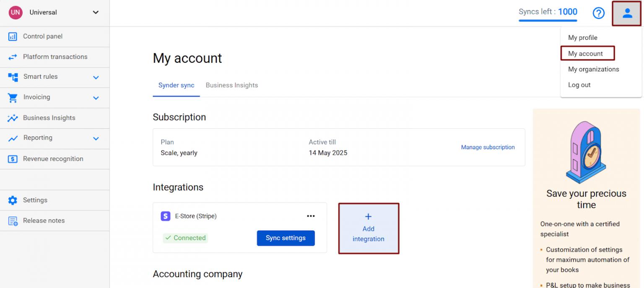
Task: Open the three-dot menu on E-Store integration
Action: coord(311,215)
